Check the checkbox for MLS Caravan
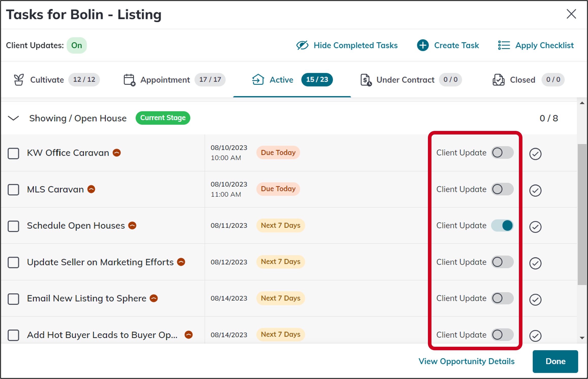This screenshot has width=588, height=379. (x=13, y=189)
